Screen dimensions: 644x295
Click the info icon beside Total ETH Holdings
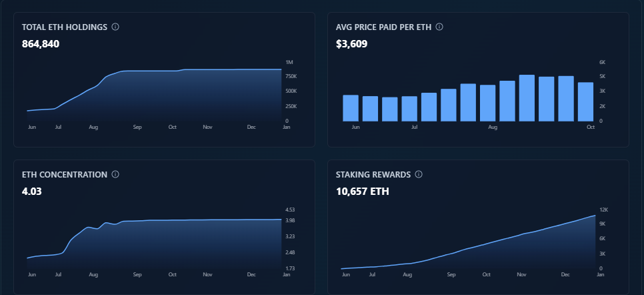tap(115, 27)
